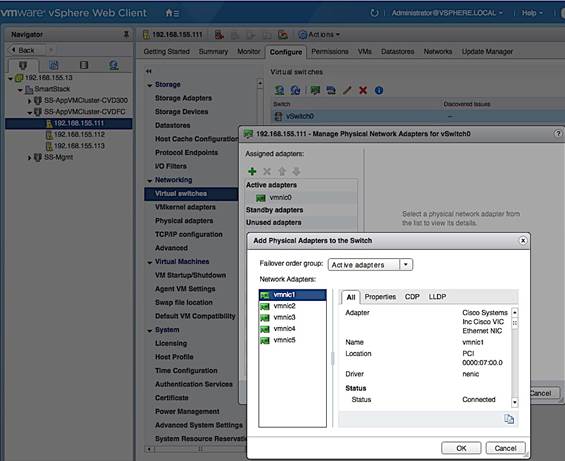Switch to the CDP tab
Viewport: 565px width, 461px height.
click(x=412, y=297)
